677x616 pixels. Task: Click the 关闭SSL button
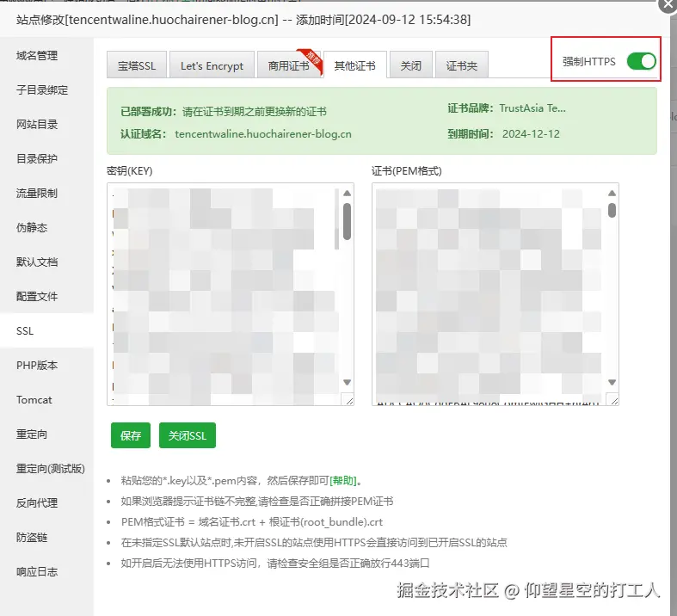pyautogui.click(x=188, y=435)
